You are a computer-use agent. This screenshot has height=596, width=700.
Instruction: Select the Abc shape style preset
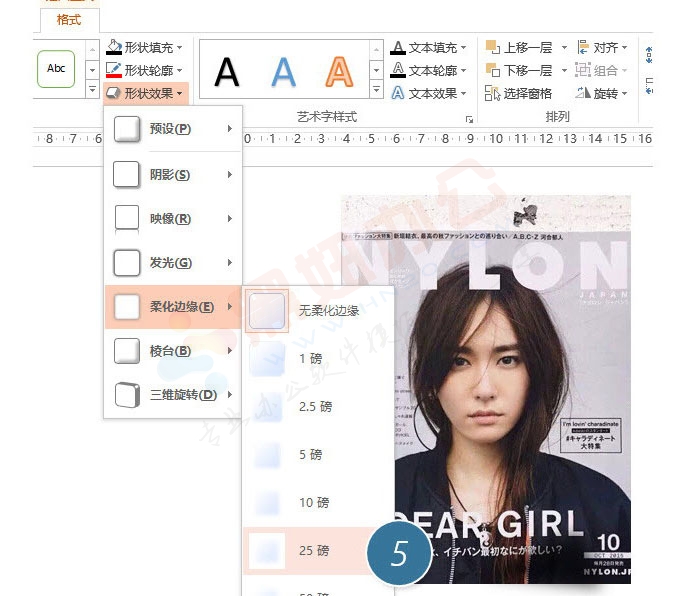click(x=56, y=69)
